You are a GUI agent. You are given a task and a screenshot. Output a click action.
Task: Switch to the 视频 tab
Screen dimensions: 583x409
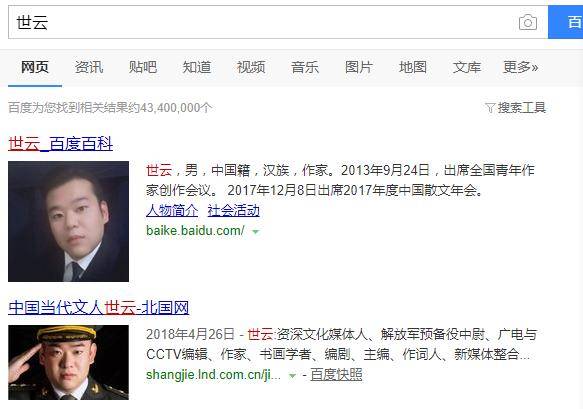click(x=251, y=67)
